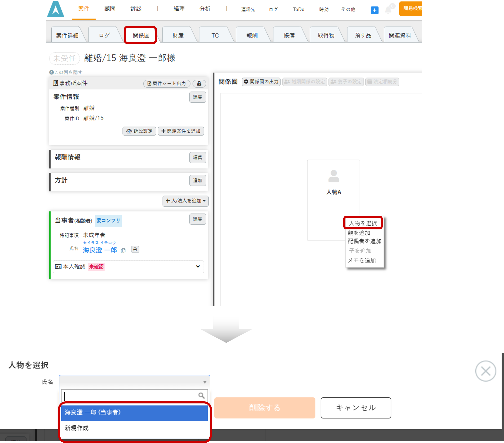Open 海良澄 一郎 name link
The width and height of the screenshot is (504, 443).
coord(100,250)
